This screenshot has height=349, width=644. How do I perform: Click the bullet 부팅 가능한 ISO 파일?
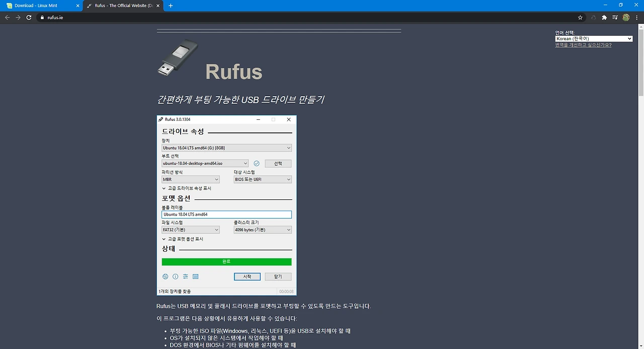tap(260, 331)
